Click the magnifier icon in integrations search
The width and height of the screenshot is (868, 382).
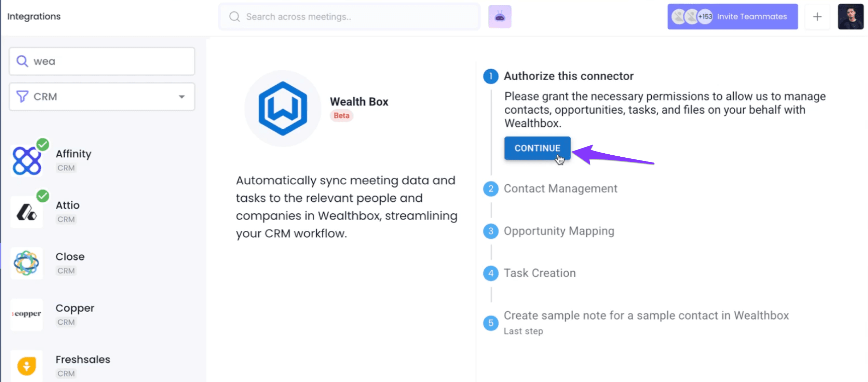(22, 61)
